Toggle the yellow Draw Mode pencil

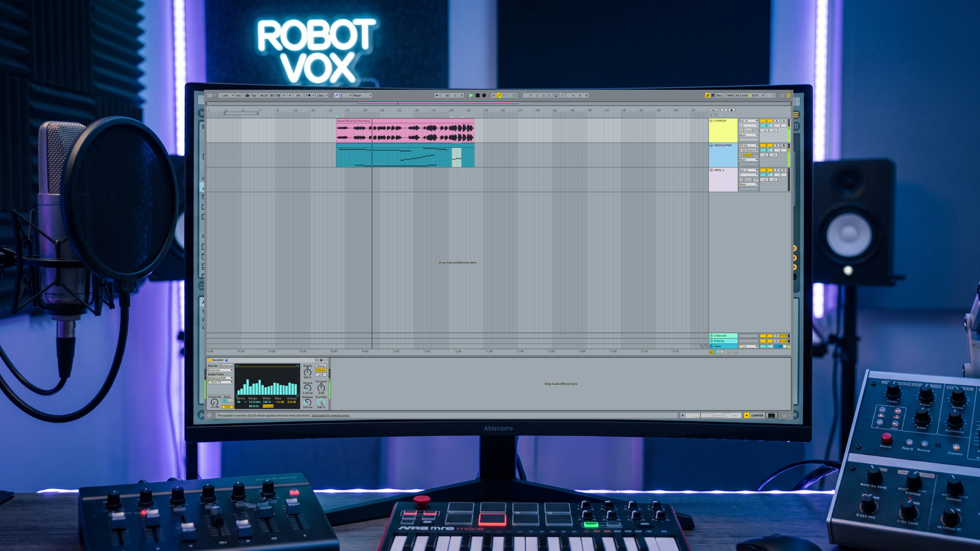click(x=707, y=95)
